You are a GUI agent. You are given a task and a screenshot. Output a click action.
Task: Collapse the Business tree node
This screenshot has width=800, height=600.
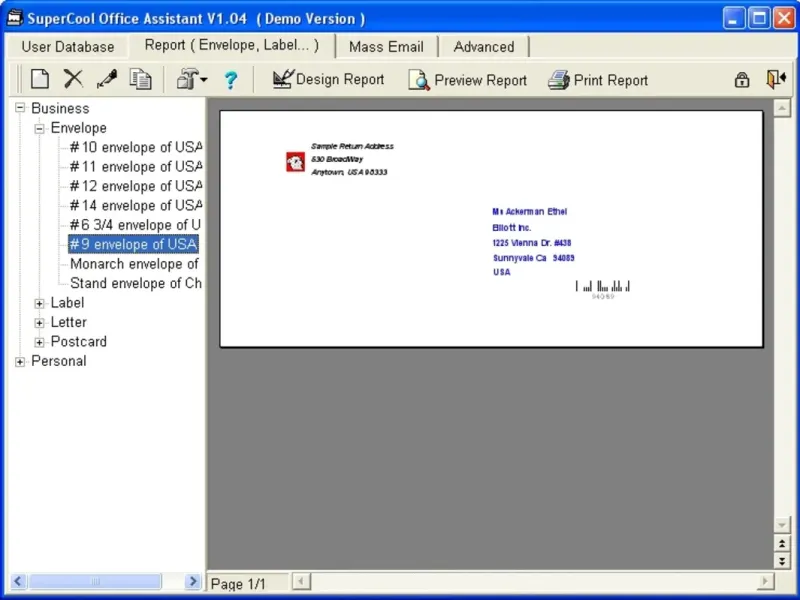[20, 108]
